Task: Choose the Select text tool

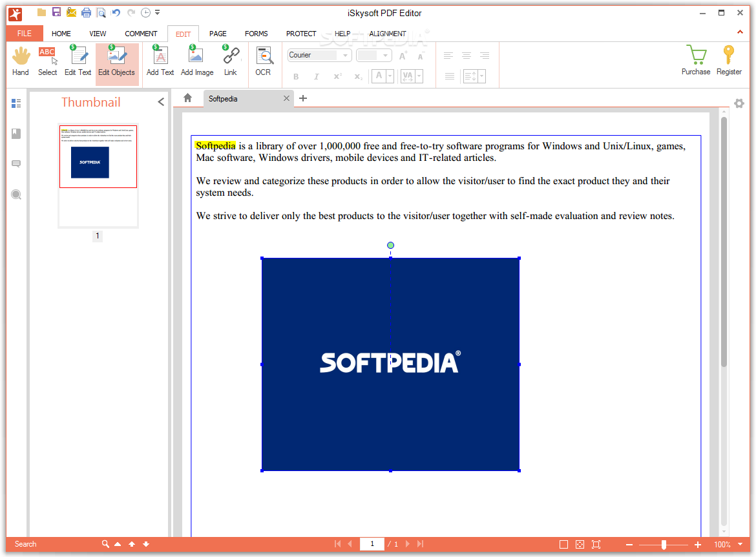Action: [x=47, y=62]
